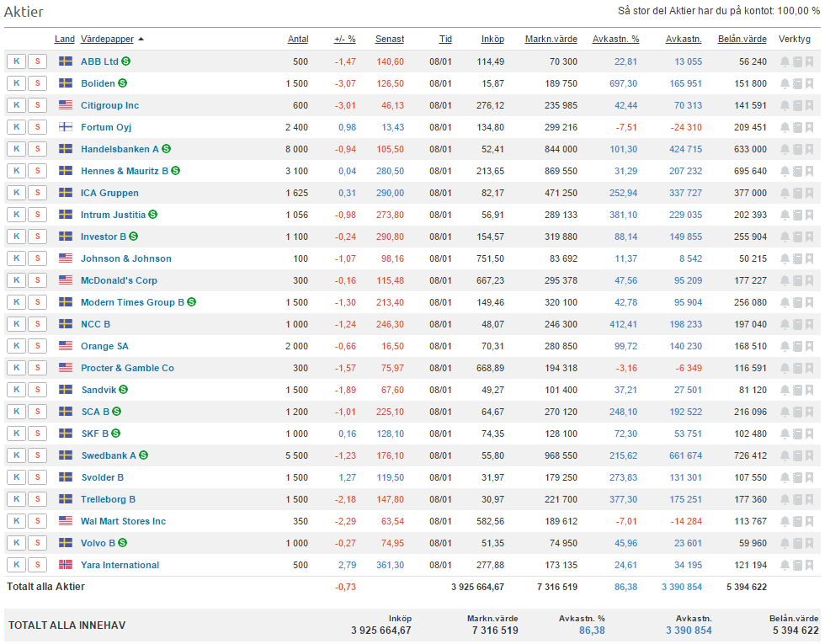Click the 86,38 percentage in the TOTALT ALLA INNEHAV bar

tap(592, 631)
